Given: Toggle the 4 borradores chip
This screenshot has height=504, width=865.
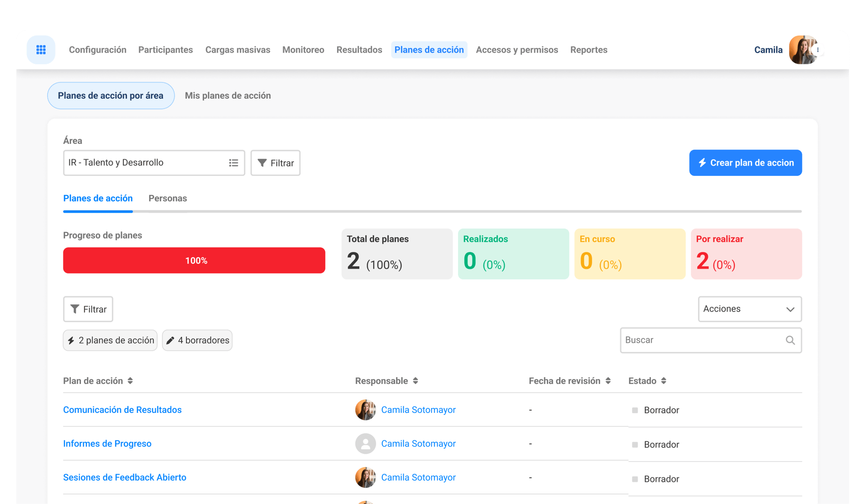Looking at the screenshot, I should (x=197, y=340).
